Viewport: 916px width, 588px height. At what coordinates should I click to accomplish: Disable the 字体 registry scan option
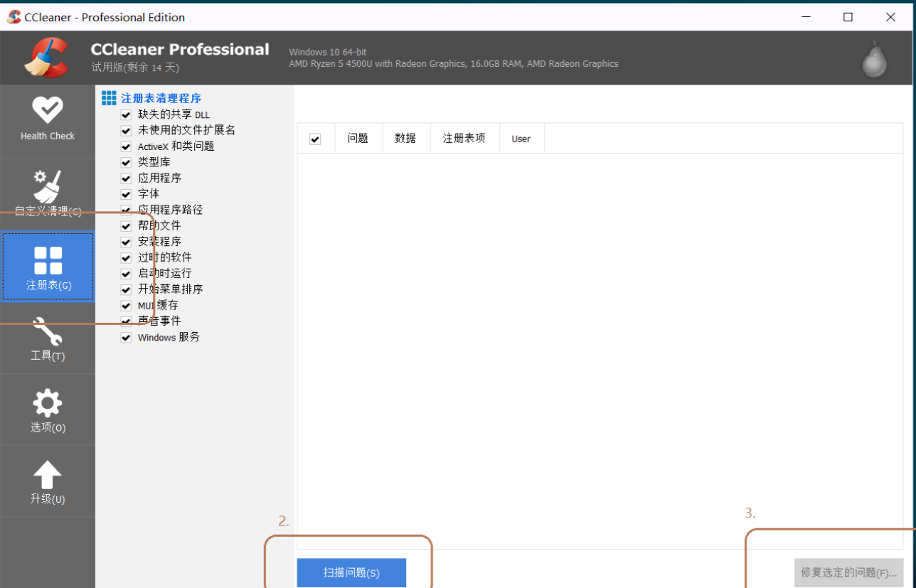[125, 193]
